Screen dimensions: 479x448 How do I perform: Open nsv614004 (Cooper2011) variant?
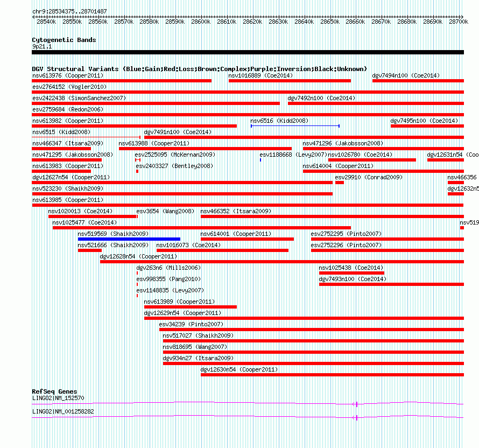click(x=383, y=171)
